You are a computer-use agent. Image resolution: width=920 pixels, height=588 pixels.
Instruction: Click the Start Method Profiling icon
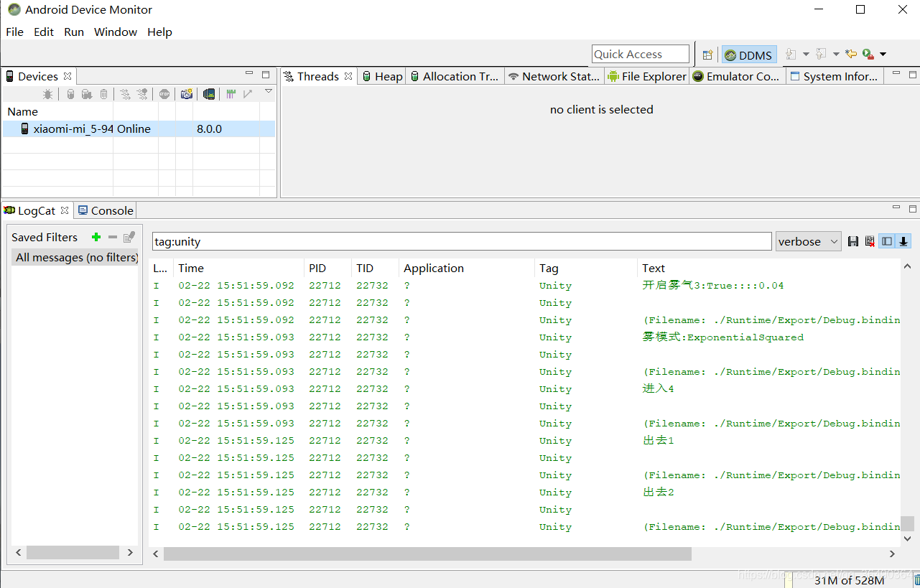coord(142,94)
